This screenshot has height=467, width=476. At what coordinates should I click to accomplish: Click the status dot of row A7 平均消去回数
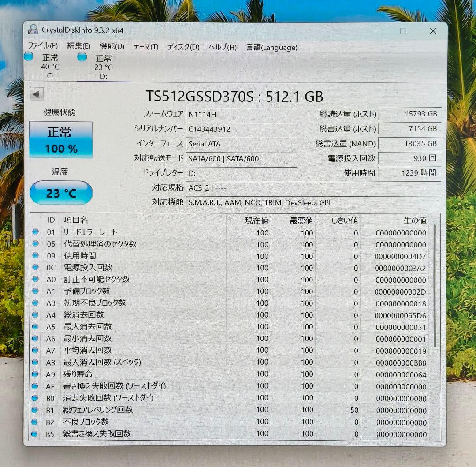(35, 350)
